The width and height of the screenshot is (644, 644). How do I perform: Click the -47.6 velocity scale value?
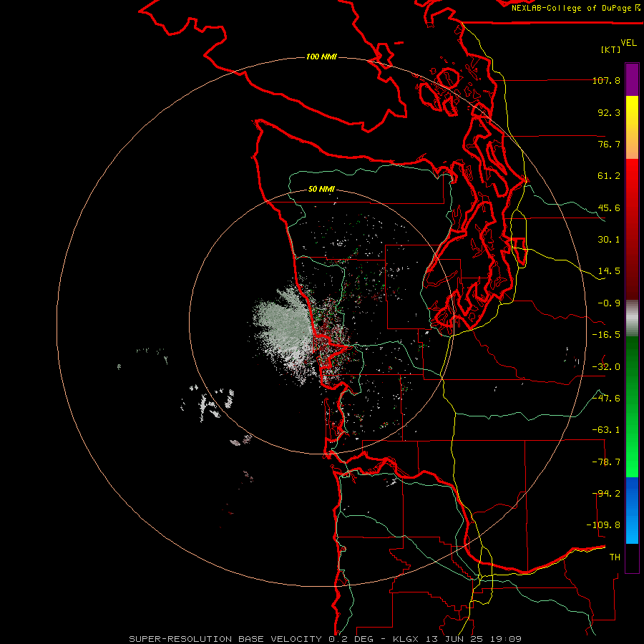click(x=606, y=399)
